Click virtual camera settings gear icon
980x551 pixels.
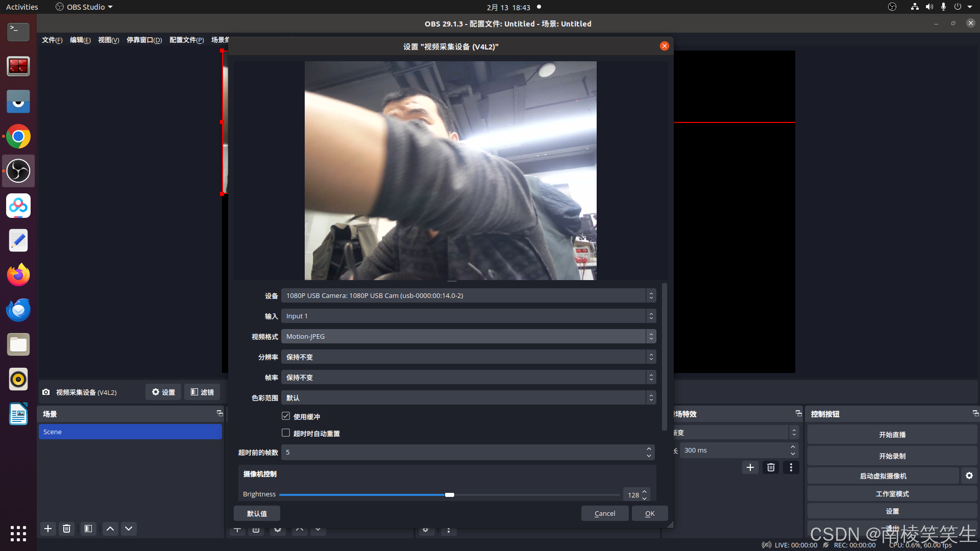point(969,475)
